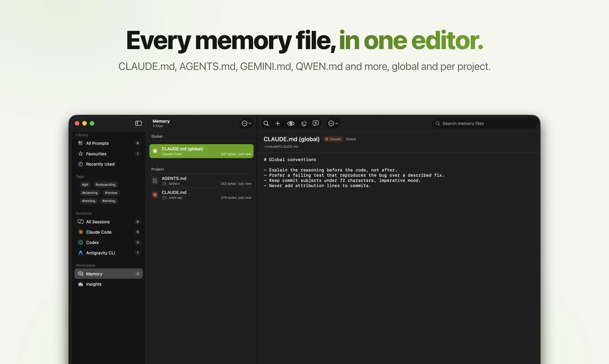
Task: Click the Claude badge in editor header
Action: point(333,139)
